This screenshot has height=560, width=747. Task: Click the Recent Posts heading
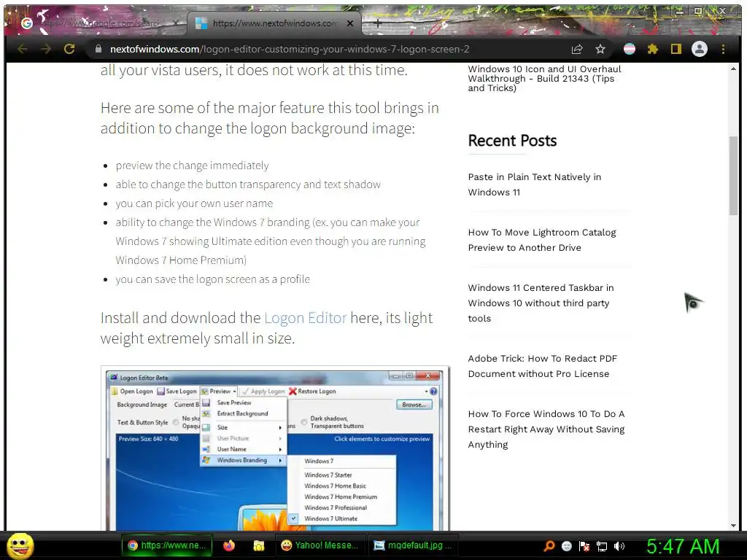512,141
